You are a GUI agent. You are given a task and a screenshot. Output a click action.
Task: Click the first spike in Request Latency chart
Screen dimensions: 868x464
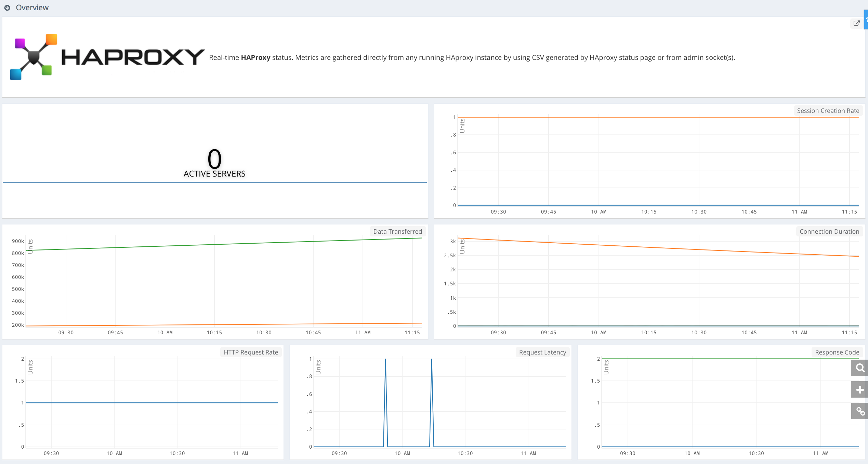[x=385, y=402]
